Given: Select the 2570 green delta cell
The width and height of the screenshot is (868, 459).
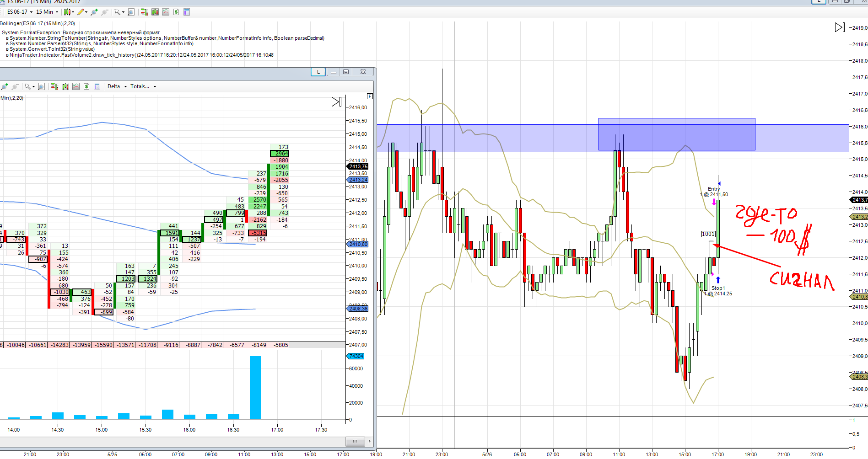Looking at the screenshot, I should tap(258, 200).
